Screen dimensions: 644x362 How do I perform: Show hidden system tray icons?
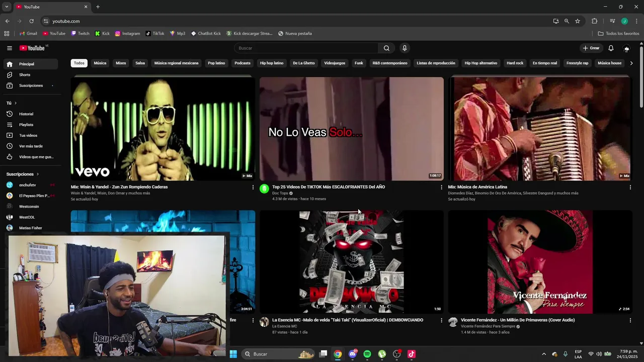tap(544, 354)
